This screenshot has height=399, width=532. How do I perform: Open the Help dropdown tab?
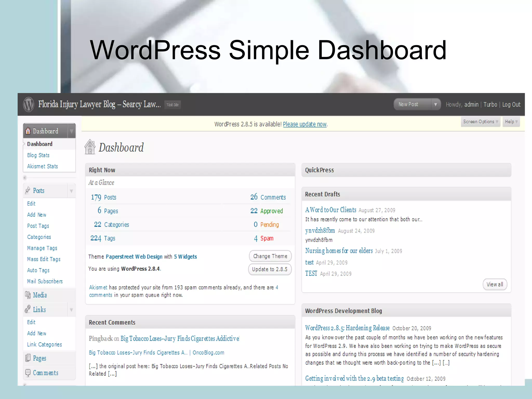[511, 122]
